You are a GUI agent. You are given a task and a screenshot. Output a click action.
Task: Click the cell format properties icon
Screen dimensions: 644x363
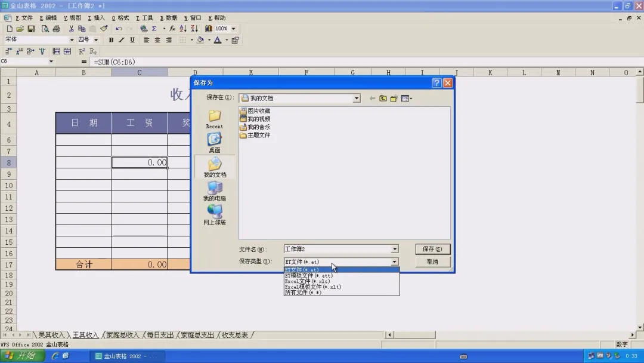pos(236,40)
